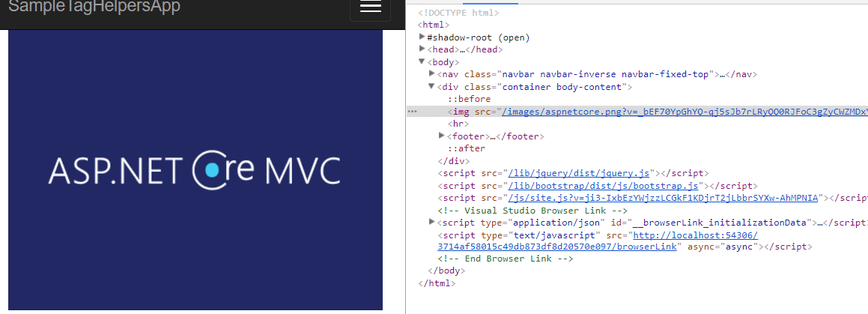The height and width of the screenshot is (314, 868).
Task: Select the closing </body> tag
Action: point(447,271)
